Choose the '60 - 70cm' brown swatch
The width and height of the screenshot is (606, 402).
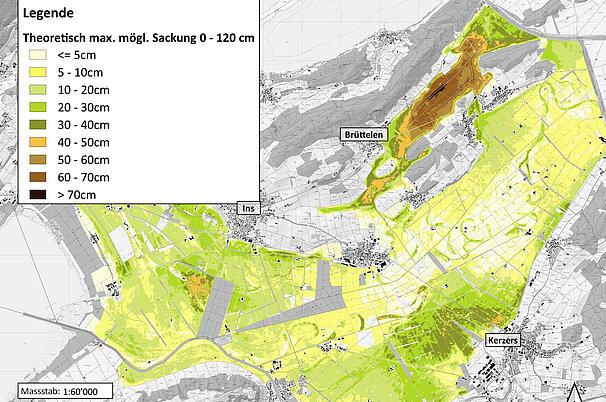point(40,176)
